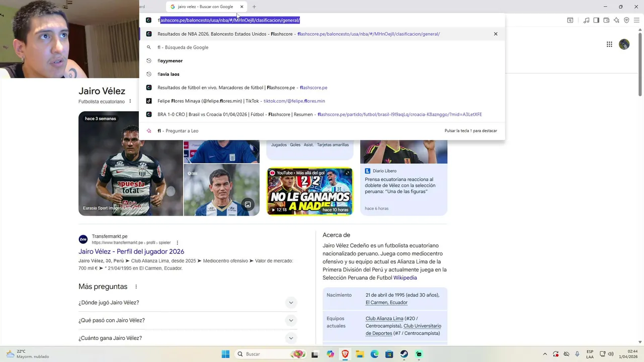Screen dimensions: 644x362
Task: Open the Google apps grid
Action: pyautogui.click(x=609, y=44)
